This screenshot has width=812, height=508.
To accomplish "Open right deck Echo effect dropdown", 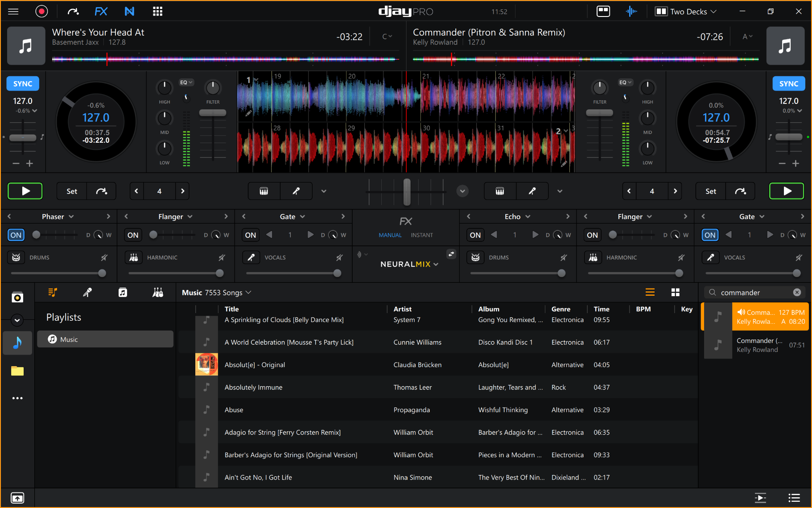I will tap(518, 217).
